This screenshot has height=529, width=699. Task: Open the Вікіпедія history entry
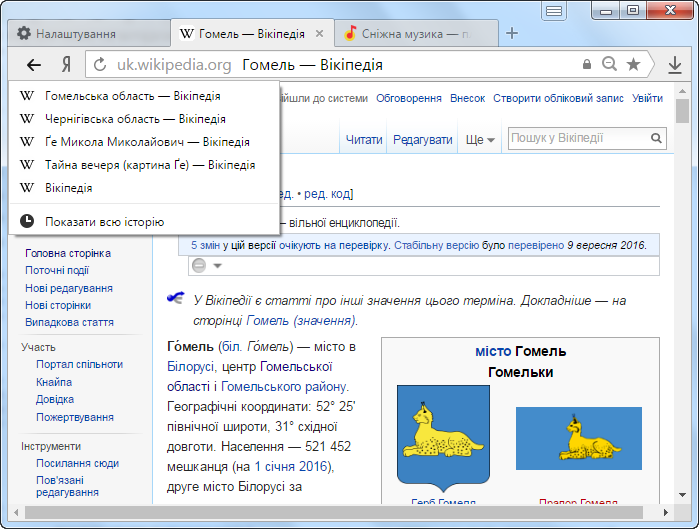click(x=144, y=188)
